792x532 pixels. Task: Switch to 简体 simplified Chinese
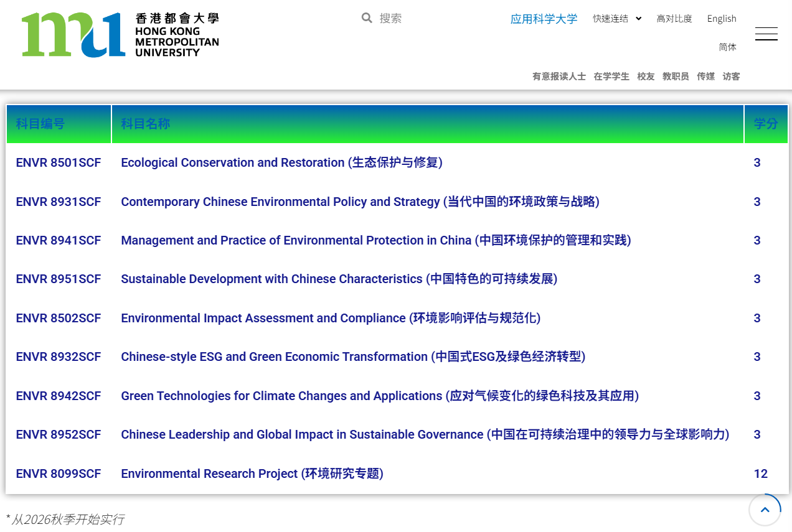click(x=727, y=47)
